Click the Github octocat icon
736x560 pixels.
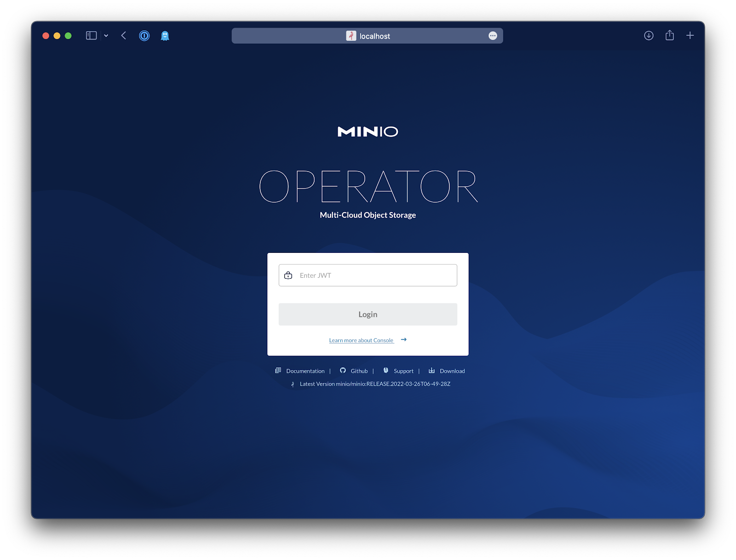(343, 371)
